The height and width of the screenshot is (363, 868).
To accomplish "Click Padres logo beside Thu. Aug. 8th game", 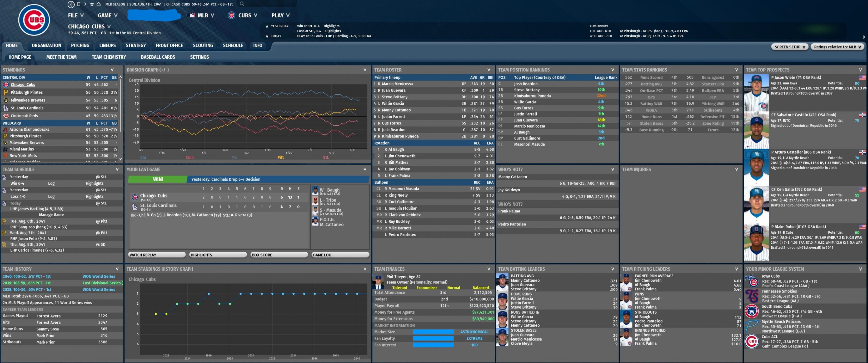I will 4,244.
